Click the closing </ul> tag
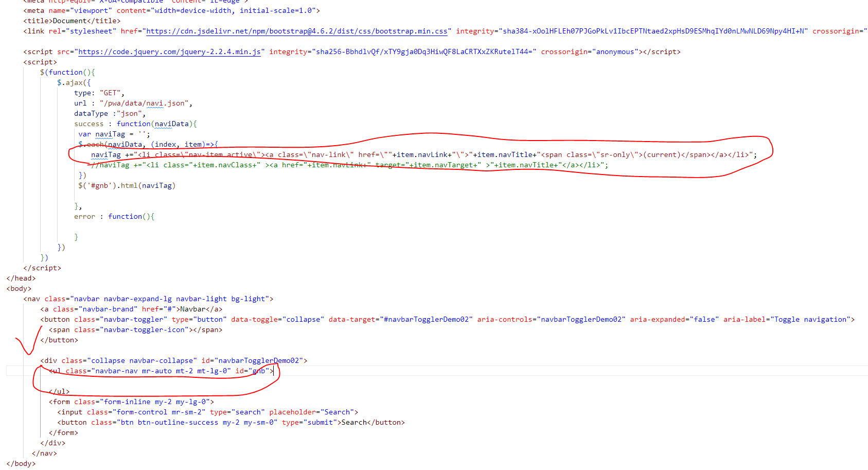 tap(59, 392)
